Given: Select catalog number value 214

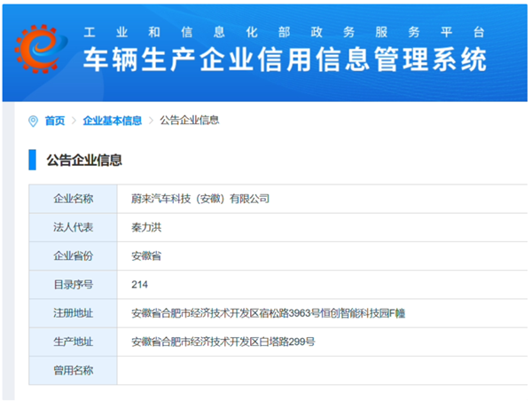Looking at the screenshot, I should pyautogui.click(x=139, y=285).
